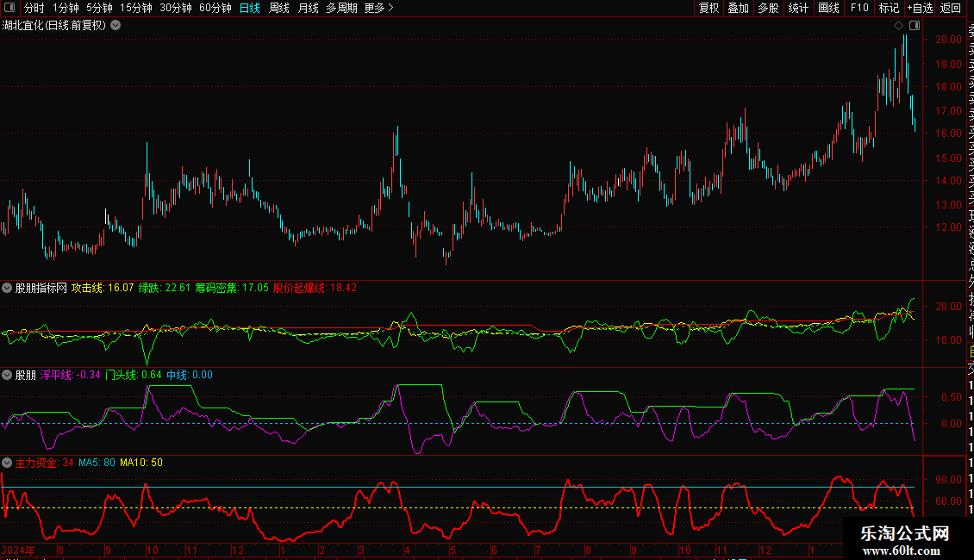Click the 筹码密集 value label
Screen dimensions: 974x560
(x=232, y=288)
